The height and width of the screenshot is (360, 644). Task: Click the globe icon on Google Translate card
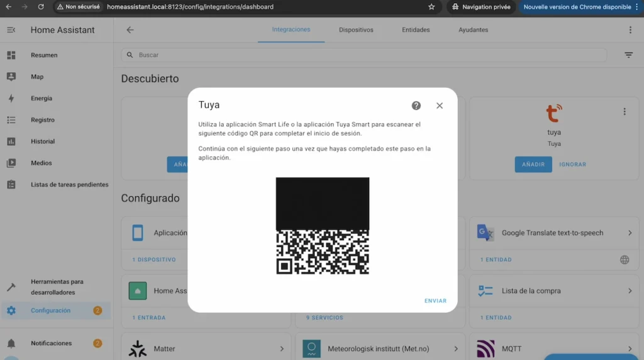pyautogui.click(x=625, y=260)
